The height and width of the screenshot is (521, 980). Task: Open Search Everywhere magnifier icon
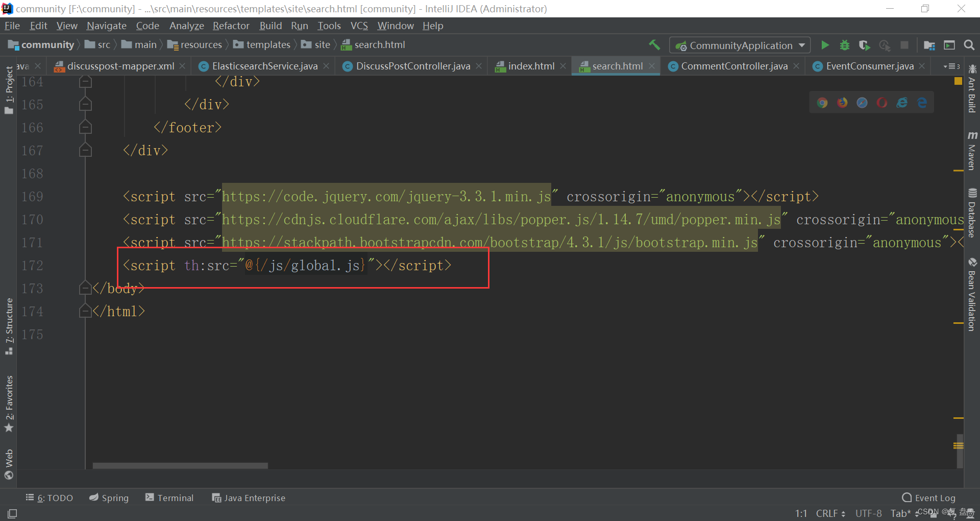coord(969,45)
